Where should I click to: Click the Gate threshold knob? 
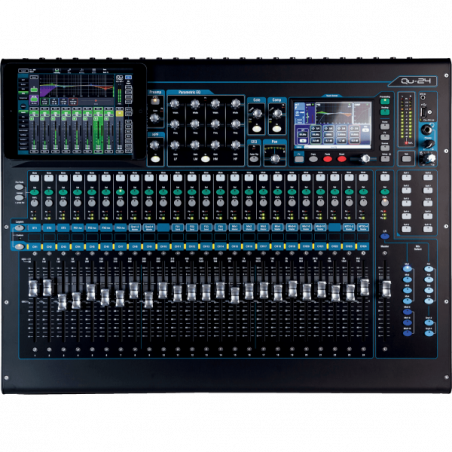tap(257, 114)
